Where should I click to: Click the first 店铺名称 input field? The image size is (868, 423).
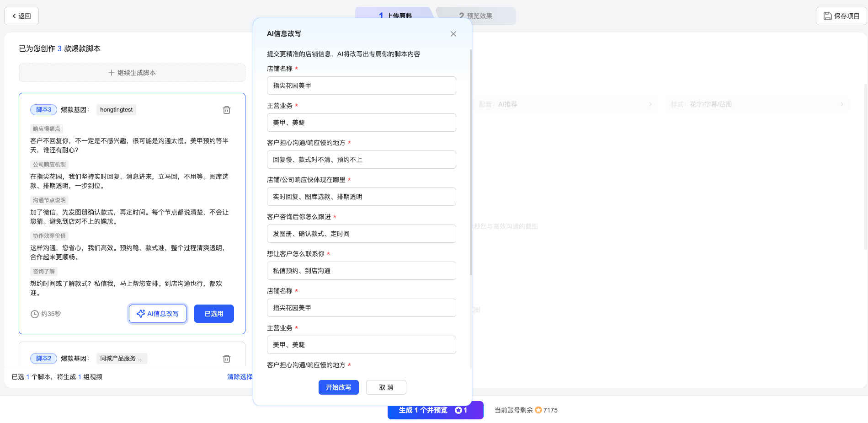click(362, 86)
